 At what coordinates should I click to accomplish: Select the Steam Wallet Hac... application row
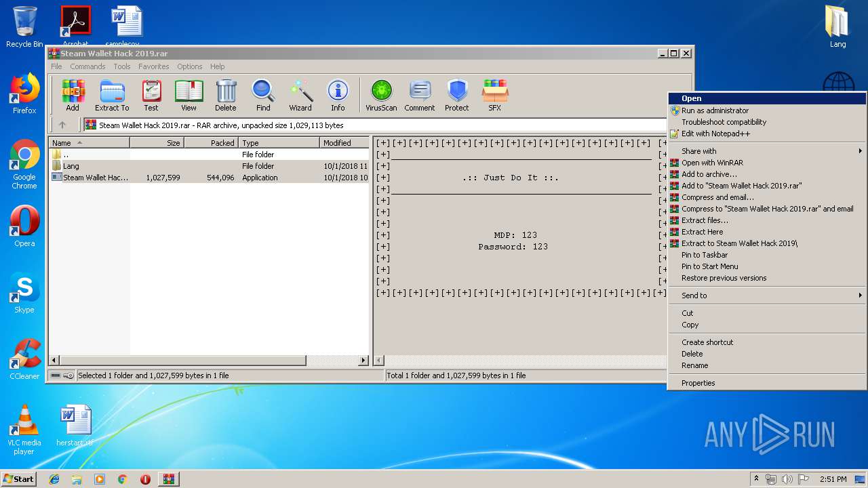(x=210, y=178)
